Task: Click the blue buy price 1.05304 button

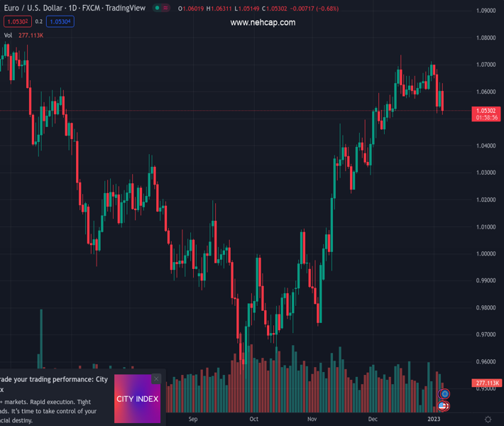Action: click(x=61, y=21)
